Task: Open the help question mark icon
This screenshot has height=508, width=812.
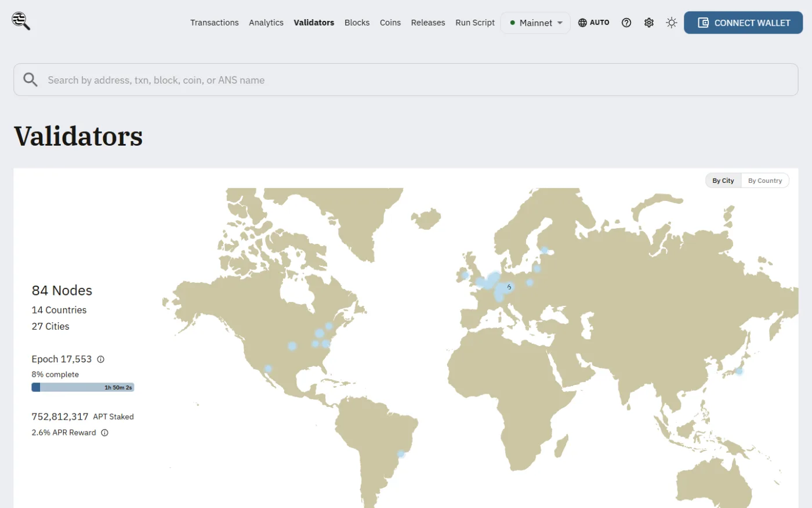Action: point(626,23)
